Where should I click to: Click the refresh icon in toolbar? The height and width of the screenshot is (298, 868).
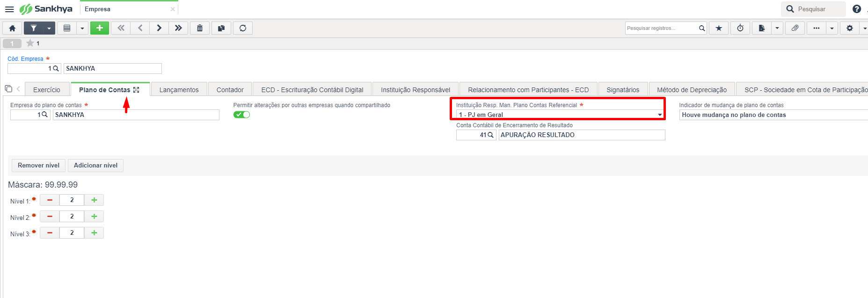pos(243,28)
